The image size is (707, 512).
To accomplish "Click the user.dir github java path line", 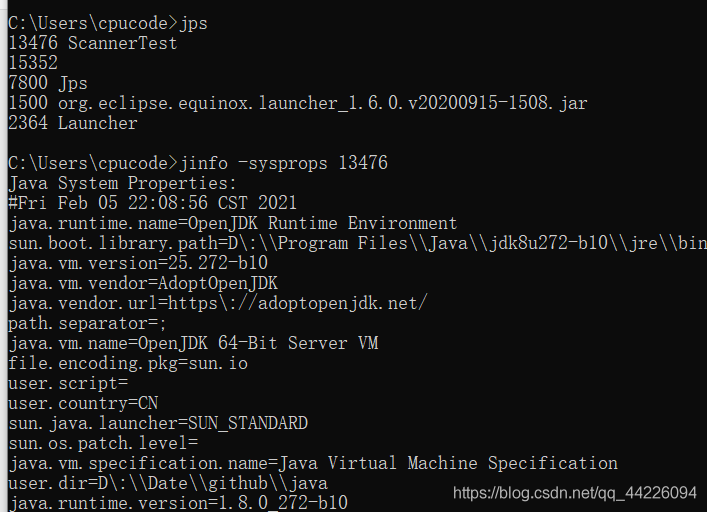I will [168, 483].
